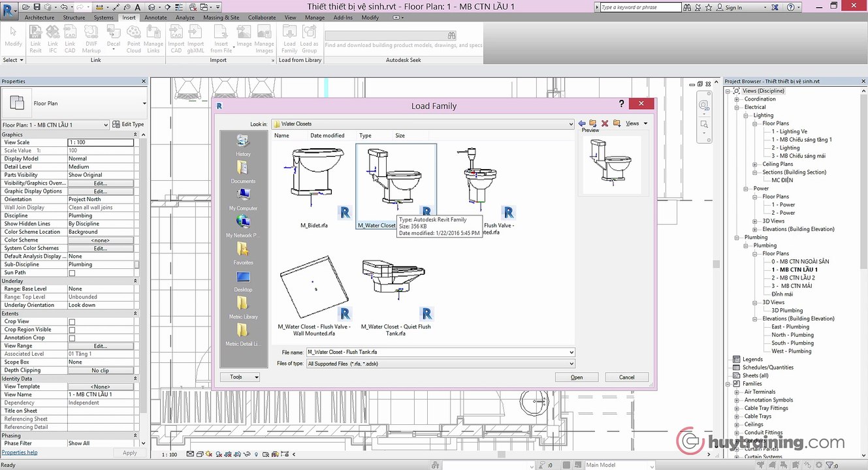Open Files of type dropdown
Viewport: 868px width, 470px height.
click(x=571, y=364)
